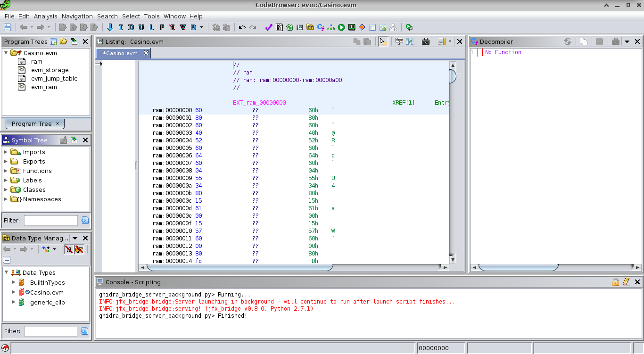
Task: Click the Next Undefined 'U' icon
Action: (x=141, y=27)
